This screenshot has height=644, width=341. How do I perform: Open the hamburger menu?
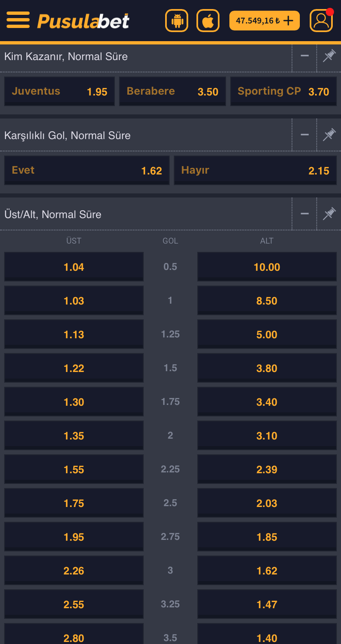point(18,20)
